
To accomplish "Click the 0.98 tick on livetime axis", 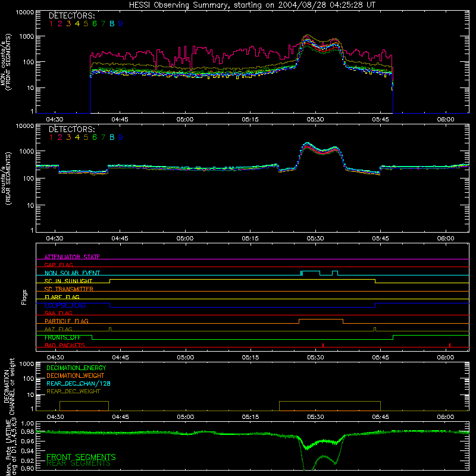I will 27,431.
